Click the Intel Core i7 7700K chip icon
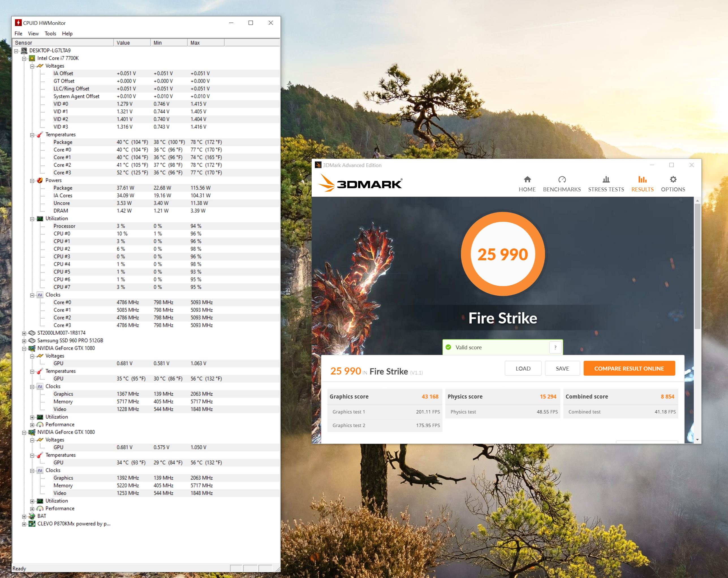This screenshot has width=728, height=578. (x=32, y=58)
